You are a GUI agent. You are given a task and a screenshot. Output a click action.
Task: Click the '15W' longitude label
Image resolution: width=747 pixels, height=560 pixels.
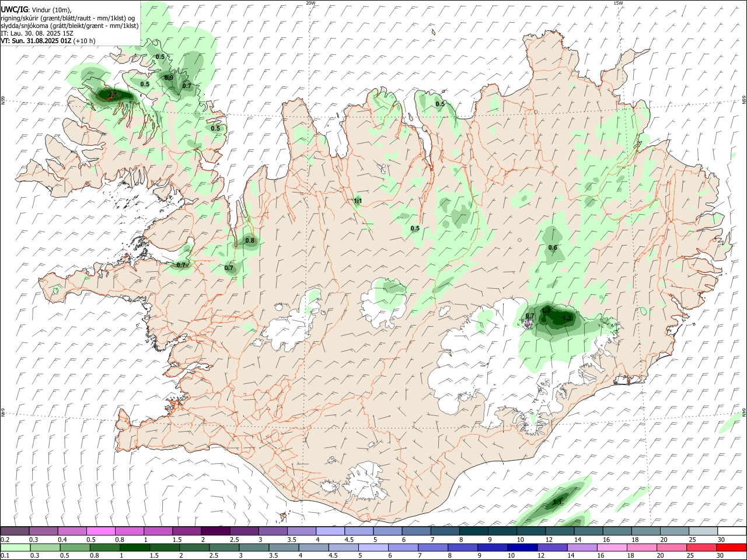(x=618, y=3)
